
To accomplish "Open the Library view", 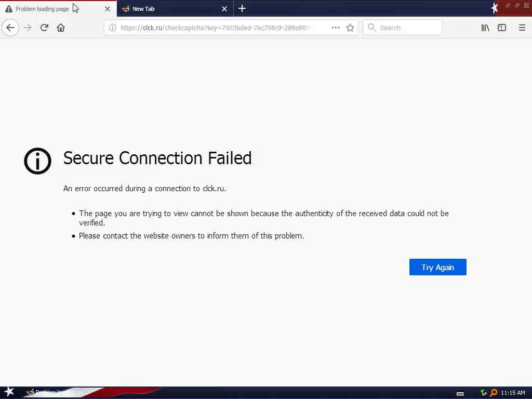I will [x=485, y=28].
